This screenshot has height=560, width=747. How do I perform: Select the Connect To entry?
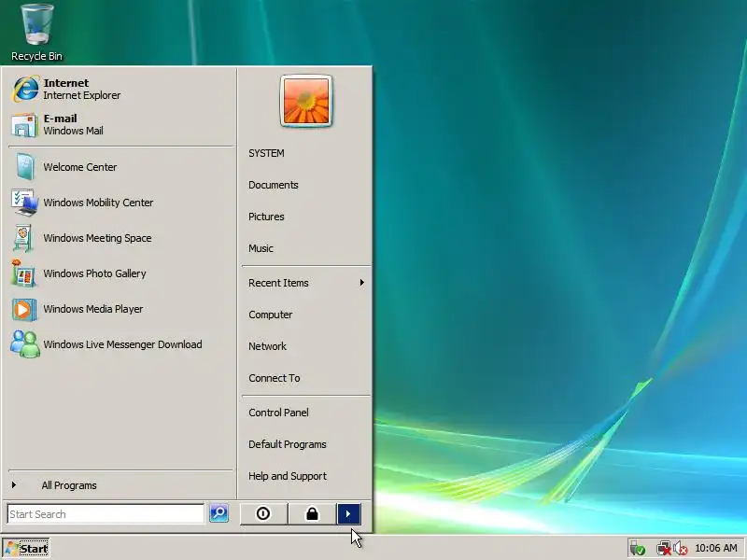tap(275, 378)
